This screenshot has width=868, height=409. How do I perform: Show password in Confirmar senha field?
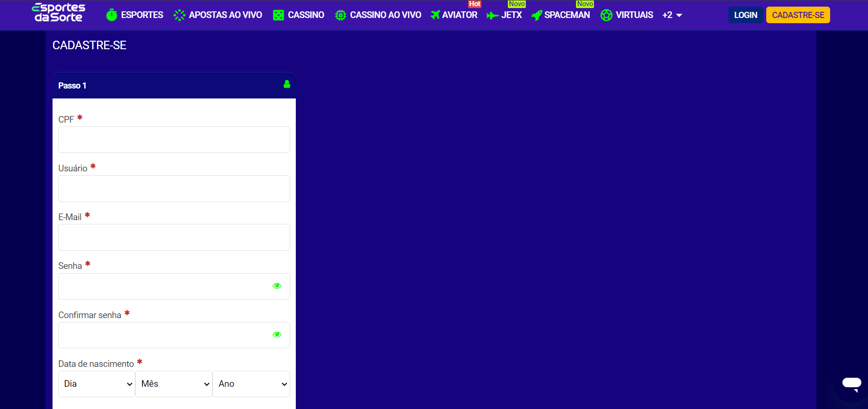click(x=277, y=335)
